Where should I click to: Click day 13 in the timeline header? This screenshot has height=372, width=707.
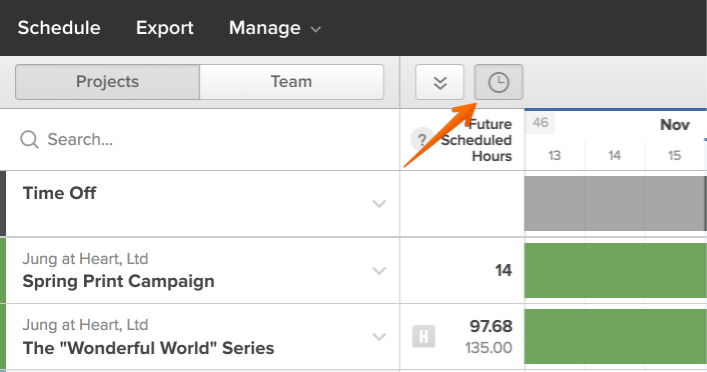(554, 156)
